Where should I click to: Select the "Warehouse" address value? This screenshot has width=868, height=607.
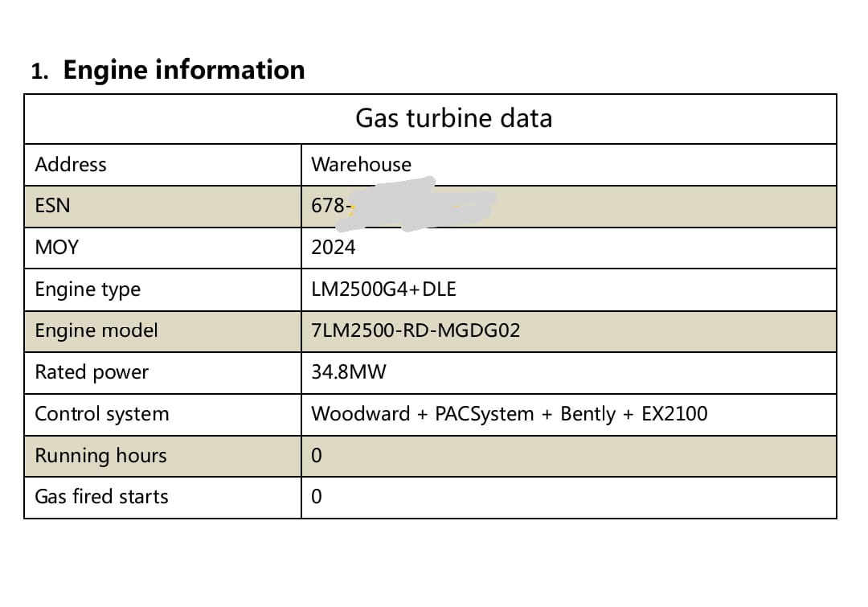(x=361, y=165)
